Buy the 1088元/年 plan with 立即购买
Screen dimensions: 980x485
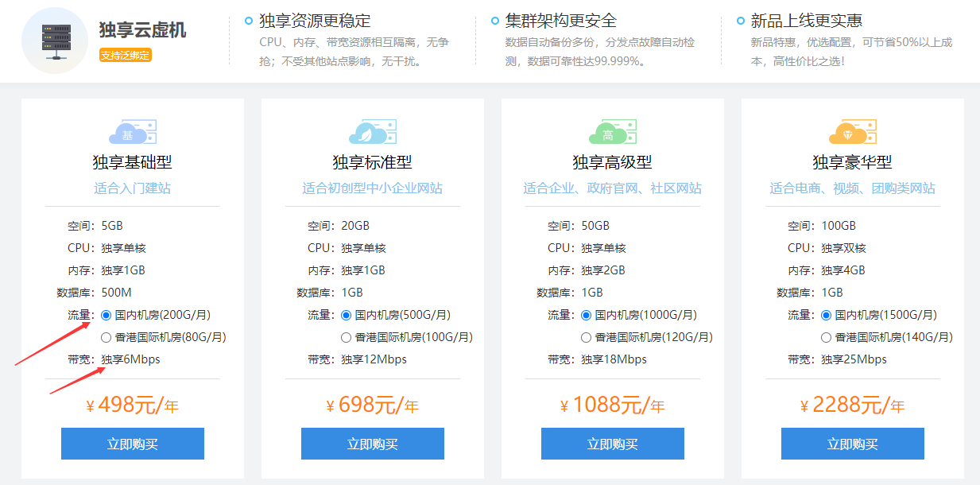(x=613, y=444)
